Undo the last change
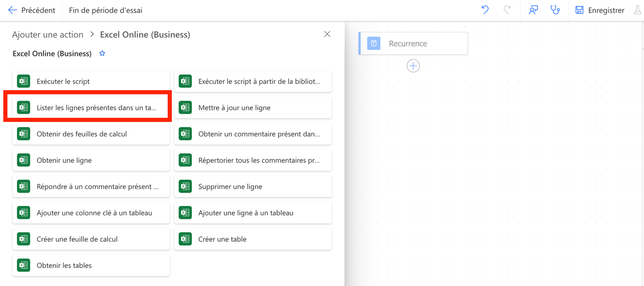Image resolution: width=644 pixels, height=286 pixels. [485, 10]
